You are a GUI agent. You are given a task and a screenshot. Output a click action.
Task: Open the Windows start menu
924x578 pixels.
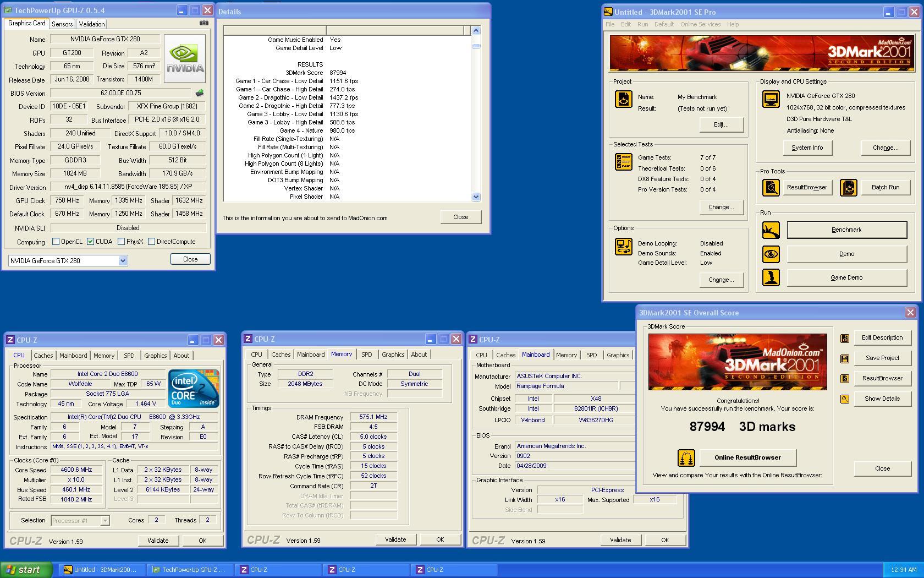point(26,570)
